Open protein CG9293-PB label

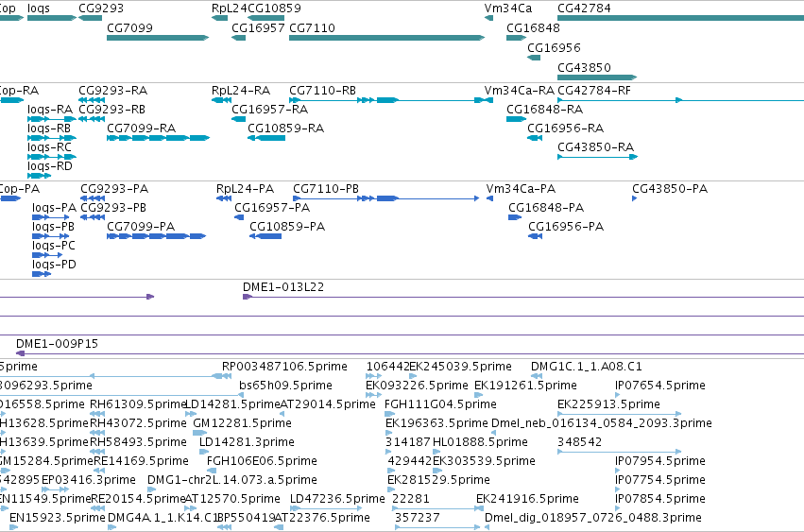coord(113,208)
